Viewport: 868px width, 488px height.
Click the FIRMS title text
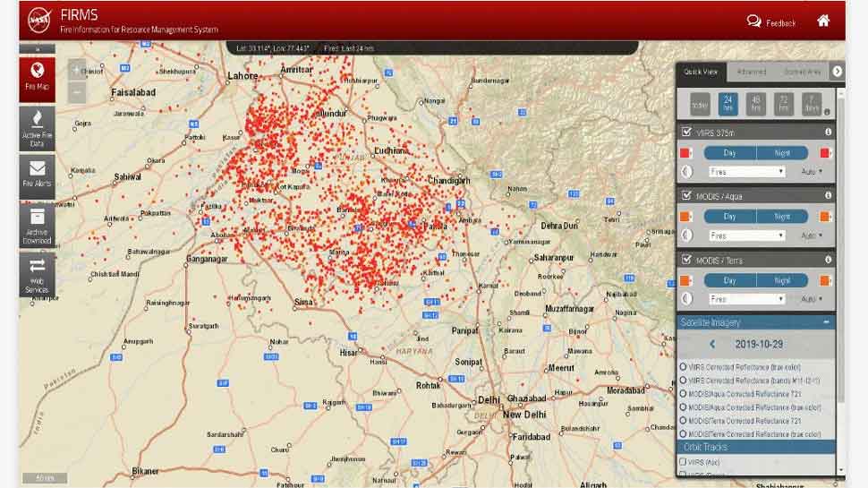[x=79, y=15]
